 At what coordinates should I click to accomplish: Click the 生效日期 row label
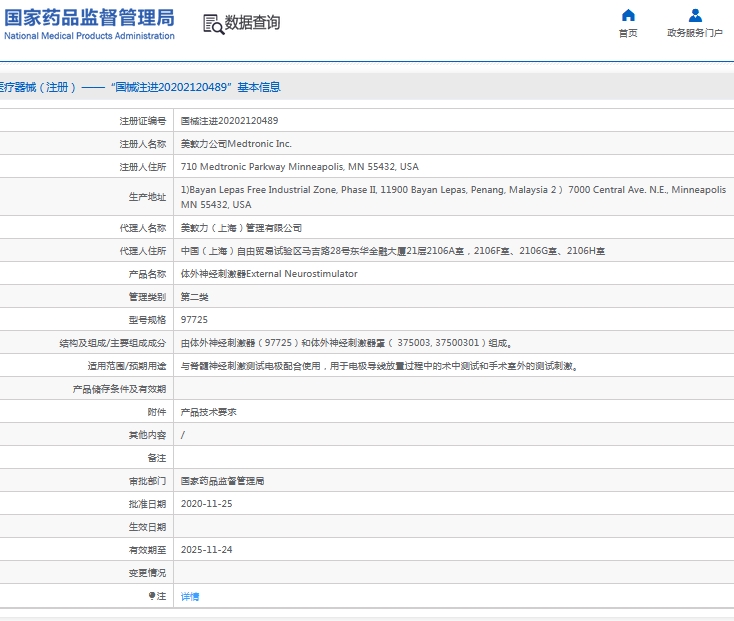(147, 526)
